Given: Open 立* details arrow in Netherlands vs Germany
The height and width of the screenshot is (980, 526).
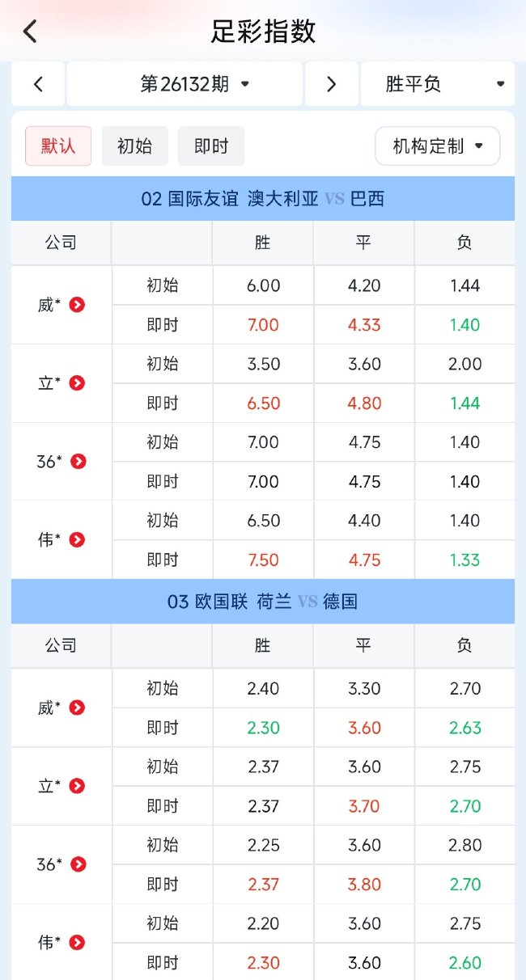Looking at the screenshot, I should 77,786.
